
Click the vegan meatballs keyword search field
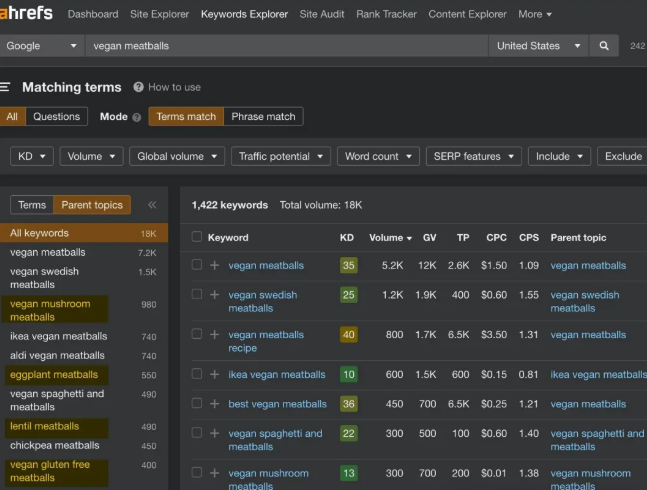point(285,46)
